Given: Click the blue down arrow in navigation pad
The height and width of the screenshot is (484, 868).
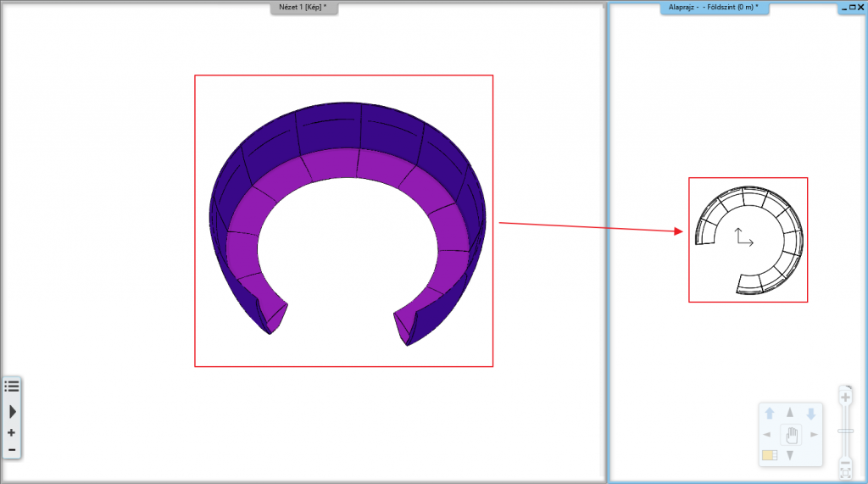Looking at the screenshot, I should (x=811, y=414).
